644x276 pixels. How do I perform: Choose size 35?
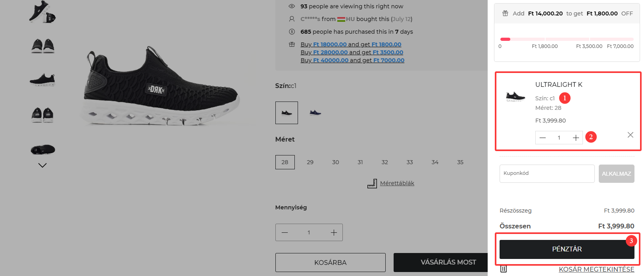(460, 162)
